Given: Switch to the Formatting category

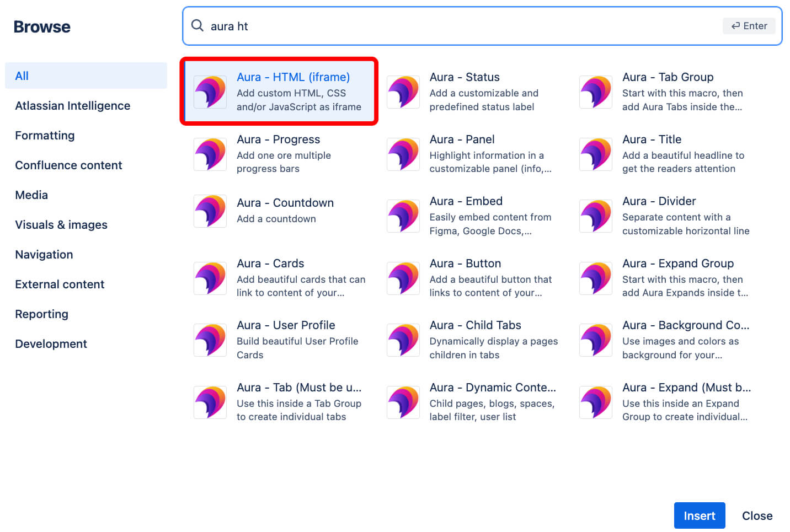Looking at the screenshot, I should (x=45, y=135).
